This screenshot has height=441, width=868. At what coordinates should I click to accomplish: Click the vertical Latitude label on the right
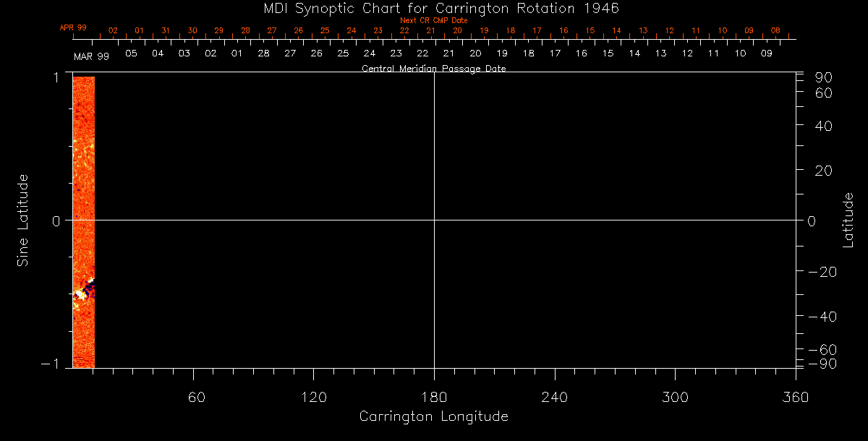click(848, 220)
